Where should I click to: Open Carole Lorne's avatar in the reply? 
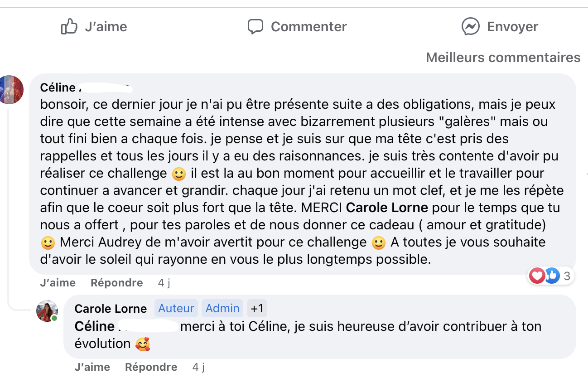coord(47,311)
